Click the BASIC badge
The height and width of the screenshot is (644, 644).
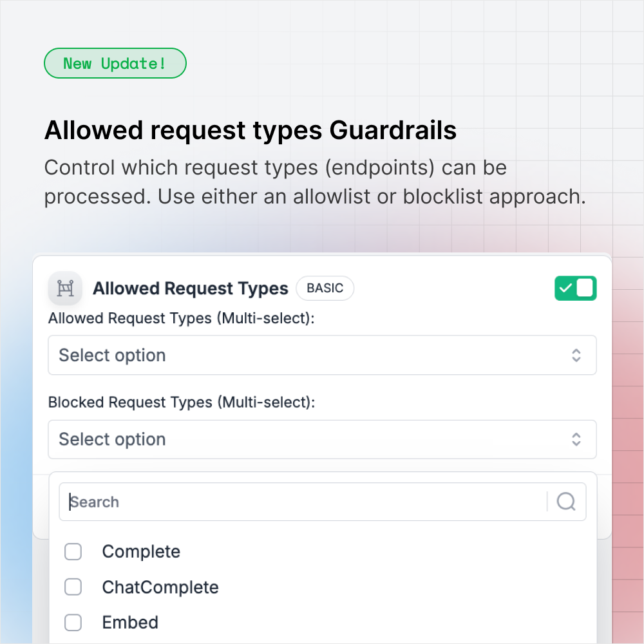click(x=325, y=288)
